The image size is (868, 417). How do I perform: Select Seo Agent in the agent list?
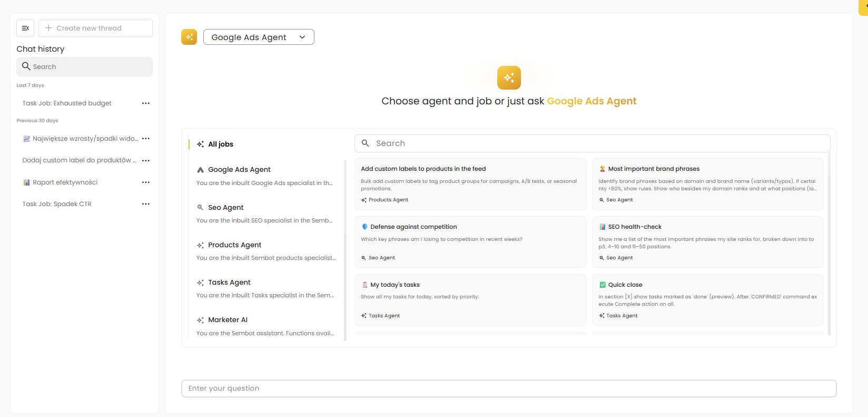(x=225, y=208)
